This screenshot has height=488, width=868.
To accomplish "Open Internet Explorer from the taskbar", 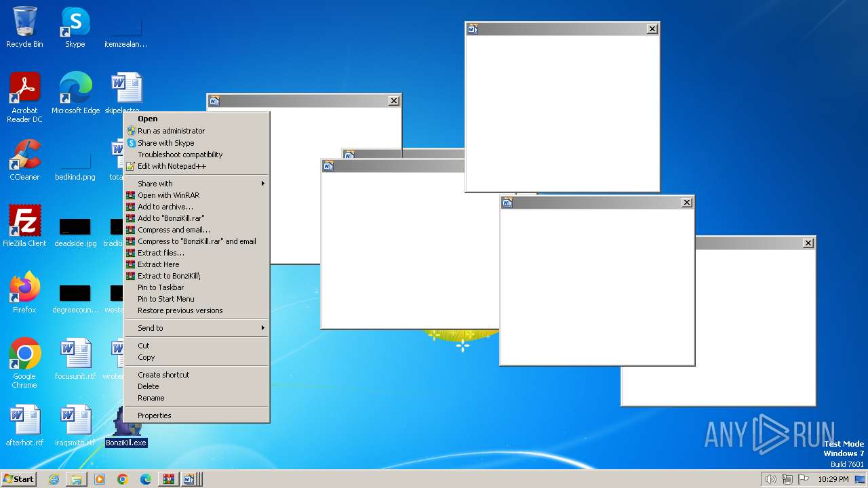I will coord(54,479).
